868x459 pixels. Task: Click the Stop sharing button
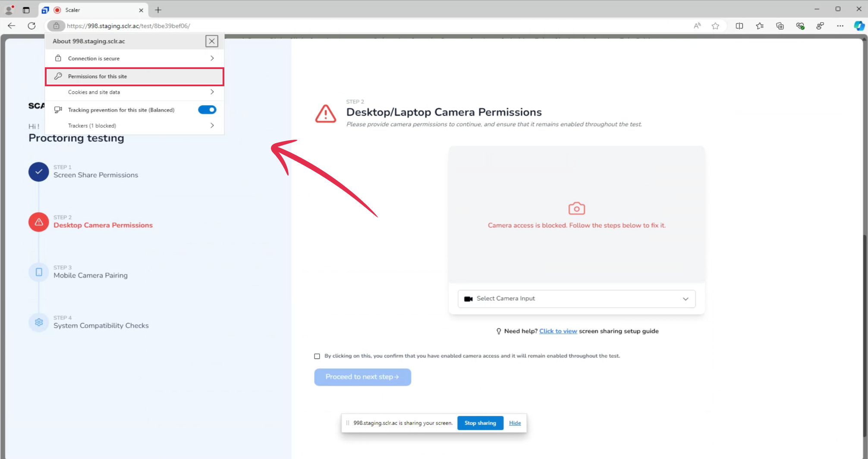pos(480,423)
